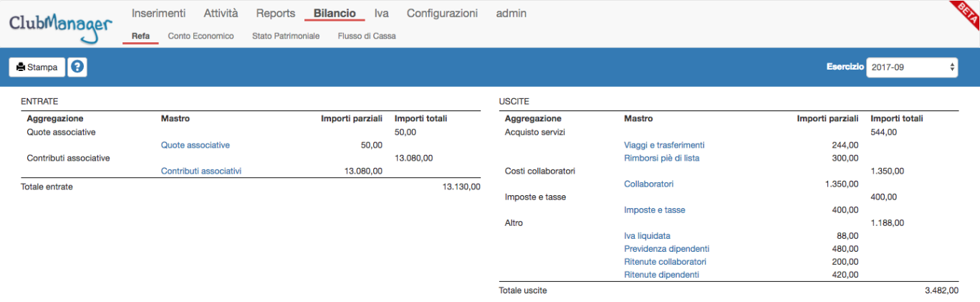The width and height of the screenshot is (980, 302).
Task: Open the Viaggi e trasferimenti link
Action: click(664, 145)
